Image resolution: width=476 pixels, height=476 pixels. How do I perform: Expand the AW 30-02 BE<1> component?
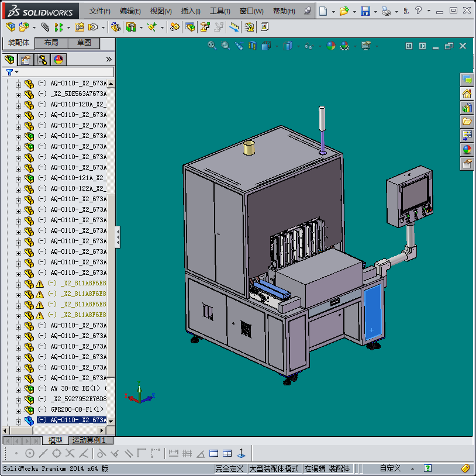pyautogui.click(x=18, y=389)
